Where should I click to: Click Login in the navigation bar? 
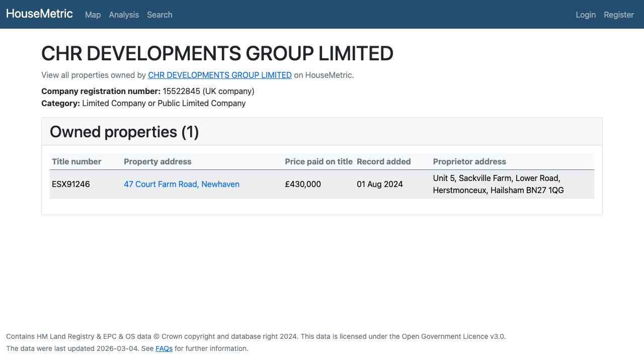coord(586,15)
